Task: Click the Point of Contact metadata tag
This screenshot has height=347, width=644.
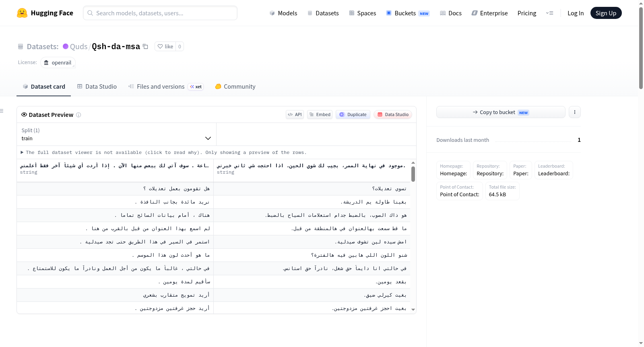Action: [x=460, y=191]
